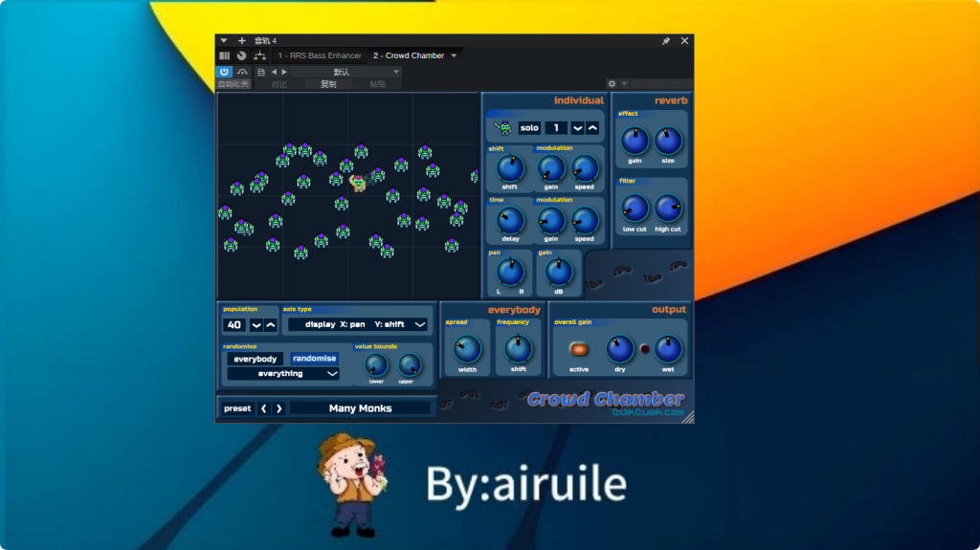The image size is (980, 550).
Task: Increase population with up chevron
Action: 271,325
